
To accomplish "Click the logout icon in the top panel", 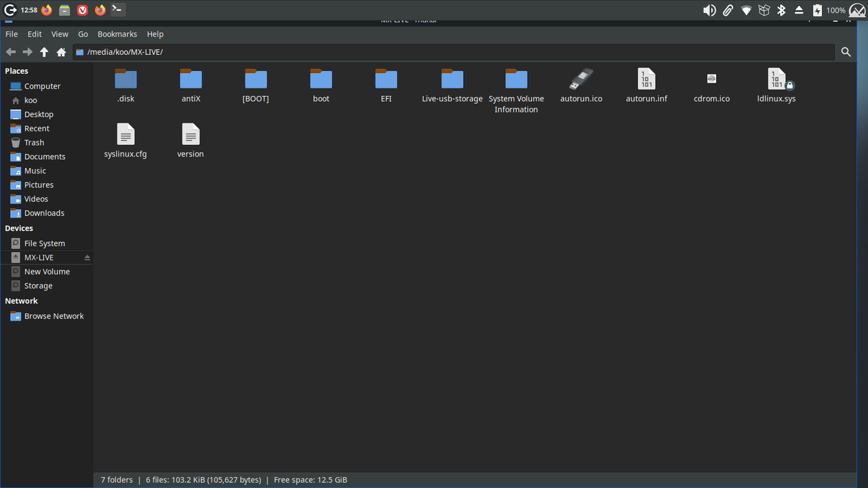I will (10, 10).
